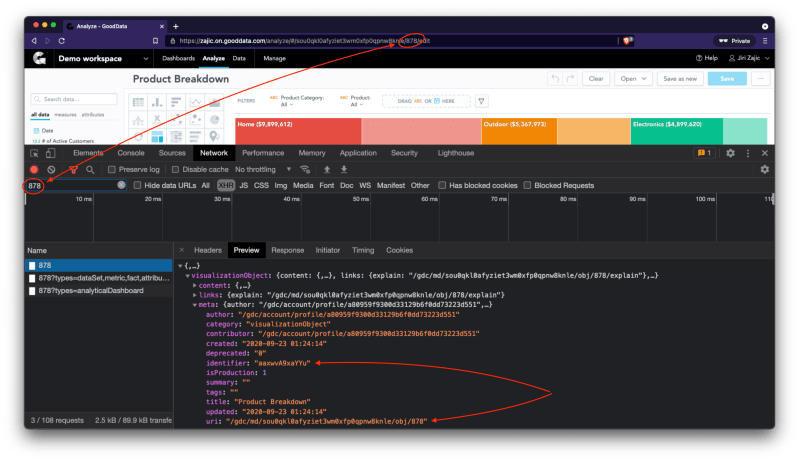Check Blocked Requests
799x461 pixels.
click(527, 185)
